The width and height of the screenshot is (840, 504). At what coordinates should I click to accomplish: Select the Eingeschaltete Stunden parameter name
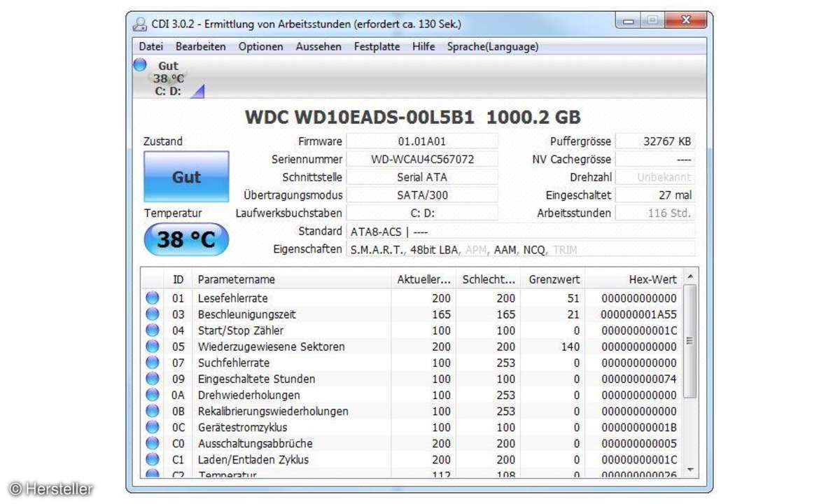point(256,379)
